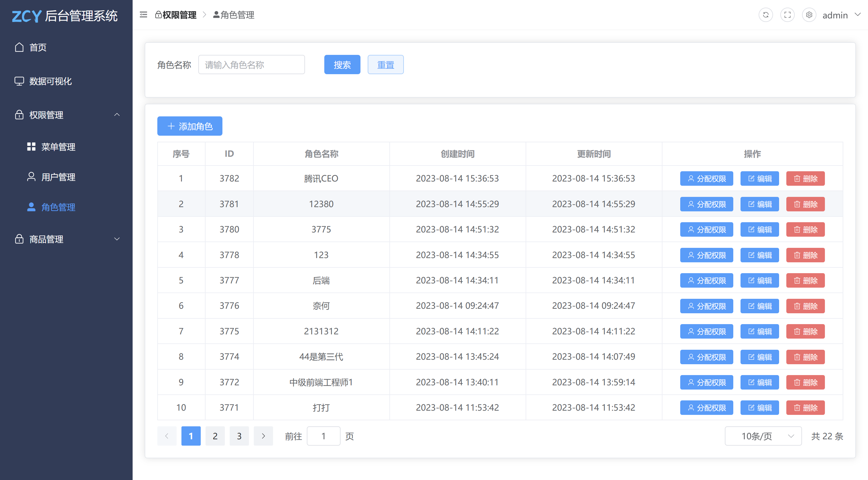Edit the 44是第三代 role
Viewport: 868px width, 480px height.
point(759,357)
